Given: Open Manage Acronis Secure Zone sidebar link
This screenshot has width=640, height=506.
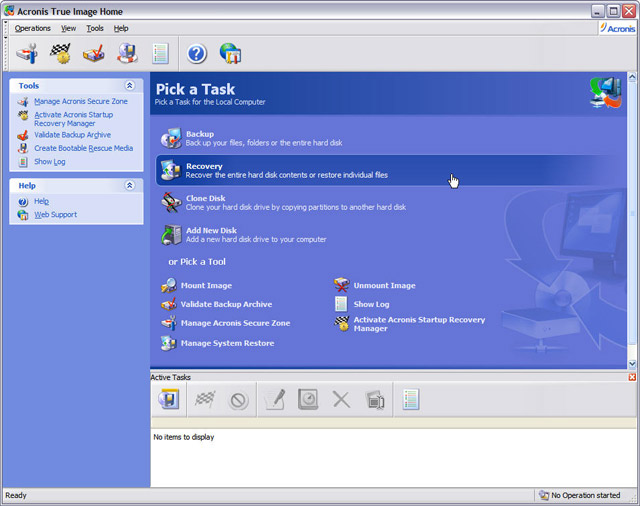Looking at the screenshot, I should pos(81,101).
